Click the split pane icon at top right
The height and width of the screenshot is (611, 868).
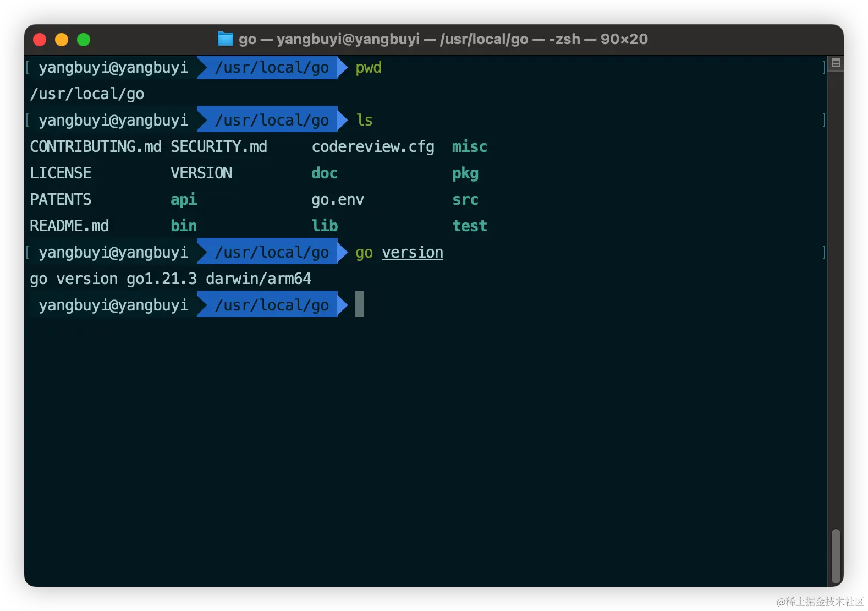[x=836, y=63]
